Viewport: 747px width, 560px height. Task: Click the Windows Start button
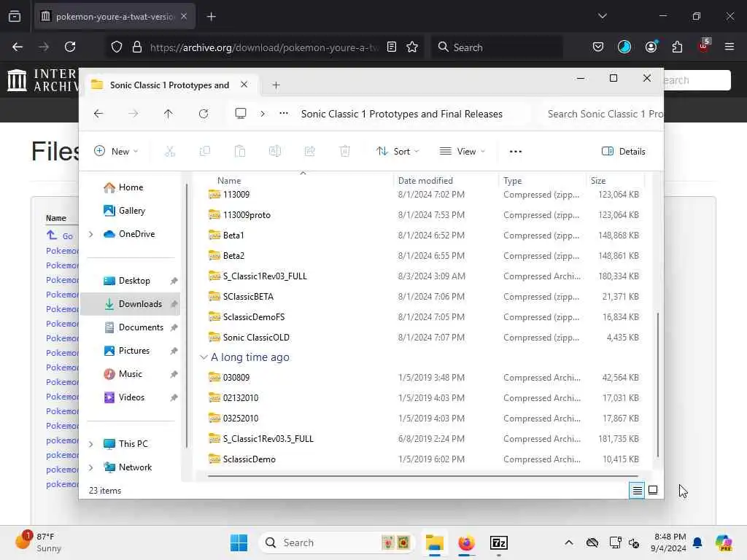tap(239, 542)
